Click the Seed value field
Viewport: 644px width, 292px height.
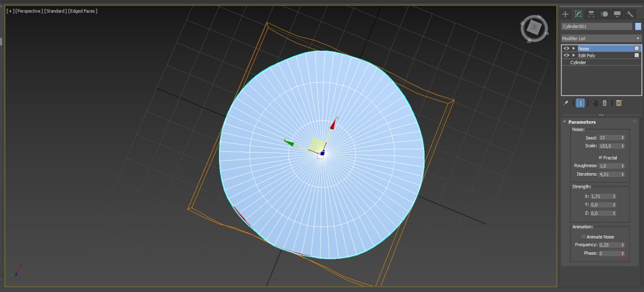point(609,137)
